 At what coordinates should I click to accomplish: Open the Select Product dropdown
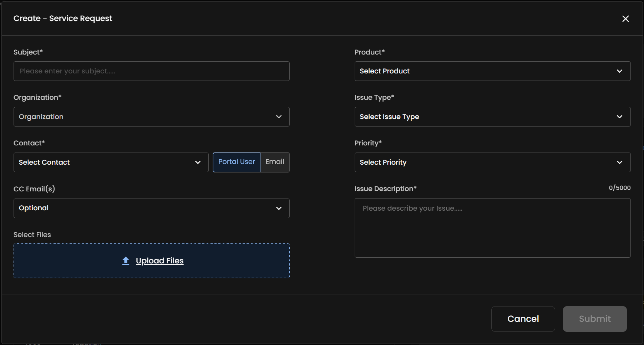point(492,71)
